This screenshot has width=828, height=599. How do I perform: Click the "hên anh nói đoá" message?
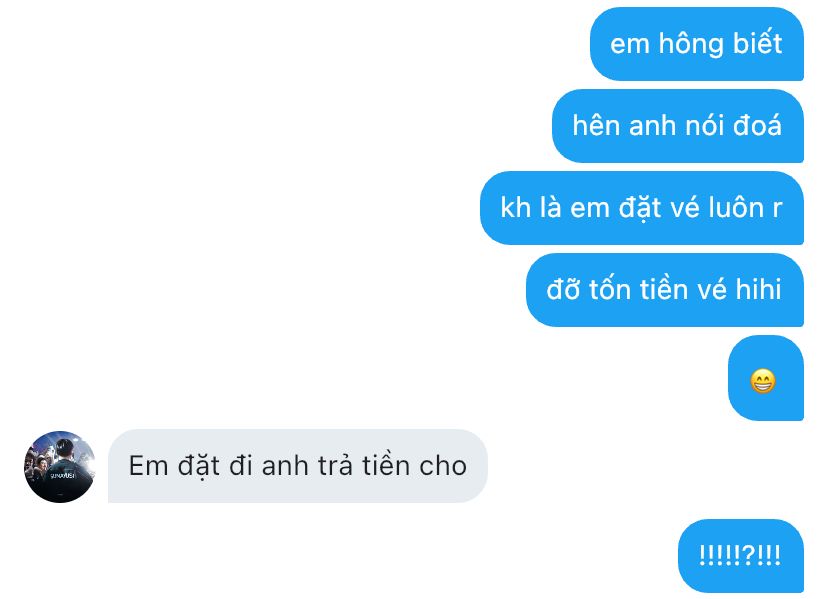pos(678,126)
